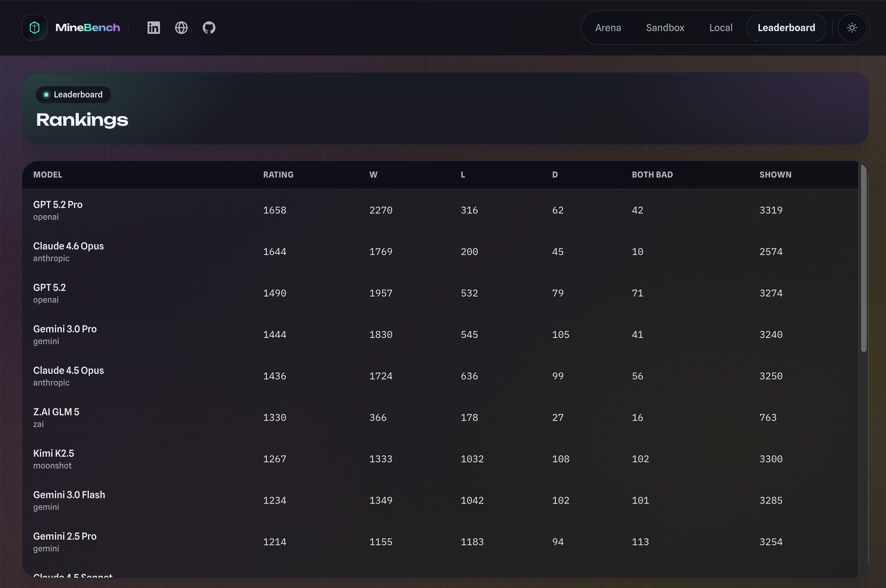Click the Rankings heading
This screenshot has width=886, height=588.
tap(82, 120)
